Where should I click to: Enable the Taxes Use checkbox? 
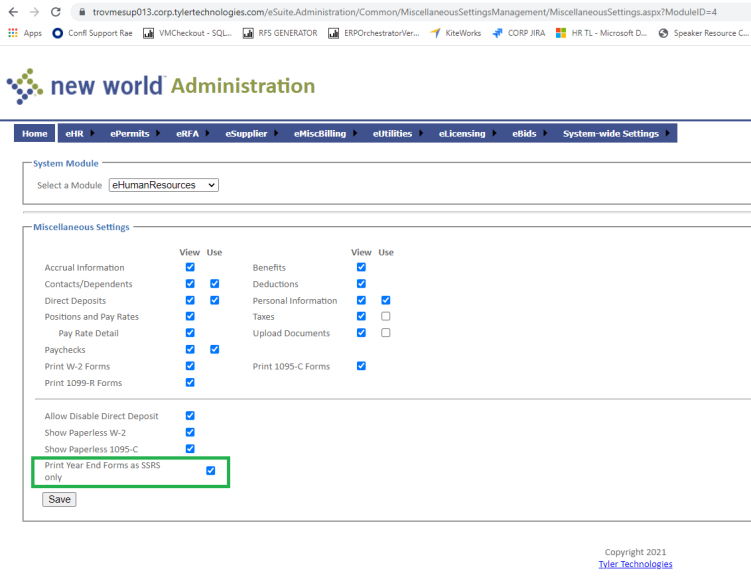point(385,317)
